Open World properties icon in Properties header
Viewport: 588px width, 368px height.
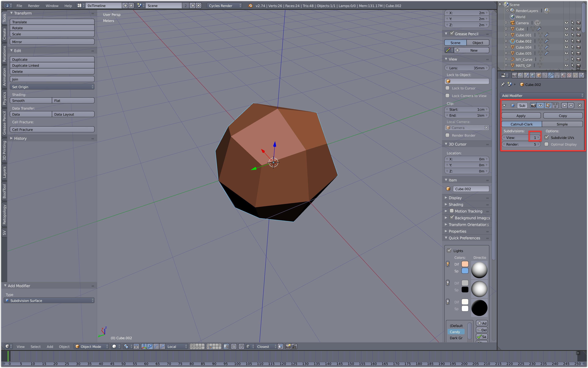point(533,75)
